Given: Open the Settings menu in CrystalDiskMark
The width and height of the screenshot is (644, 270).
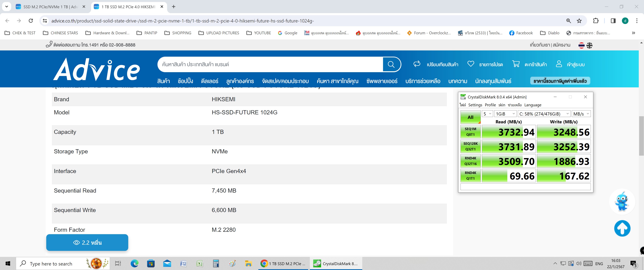Looking at the screenshot, I should 475,105.
